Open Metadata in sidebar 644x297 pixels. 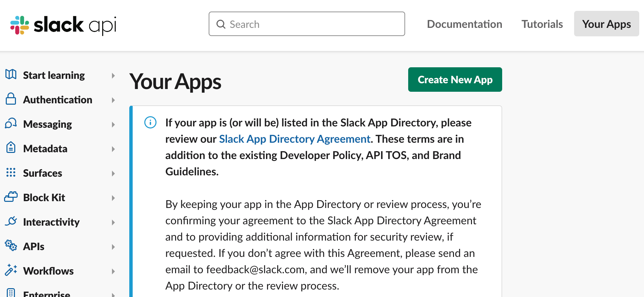(45, 148)
